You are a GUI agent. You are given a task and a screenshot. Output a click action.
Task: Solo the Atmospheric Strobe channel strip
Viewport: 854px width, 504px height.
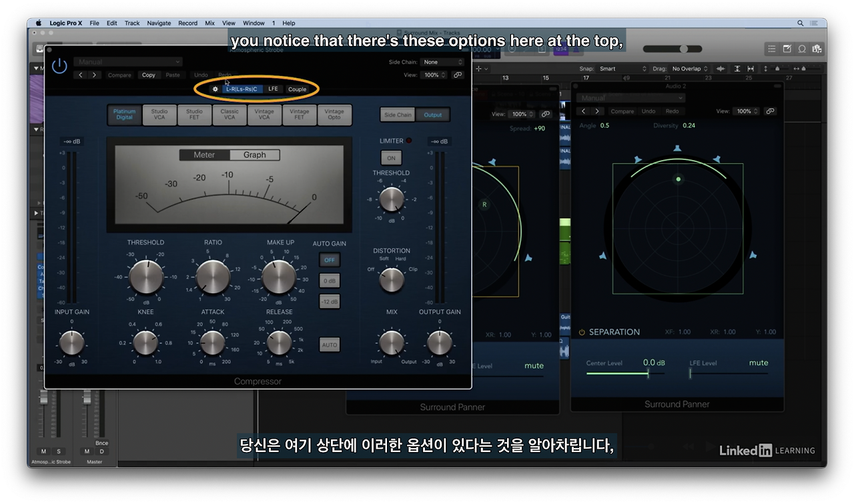click(x=58, y=451)
